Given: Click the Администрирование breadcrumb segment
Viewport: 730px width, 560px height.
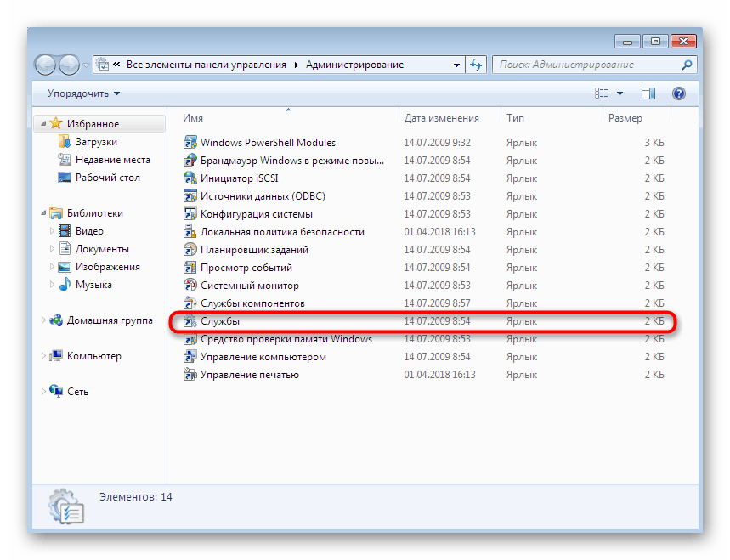Looking at the screenshot, I should point(354,65).
